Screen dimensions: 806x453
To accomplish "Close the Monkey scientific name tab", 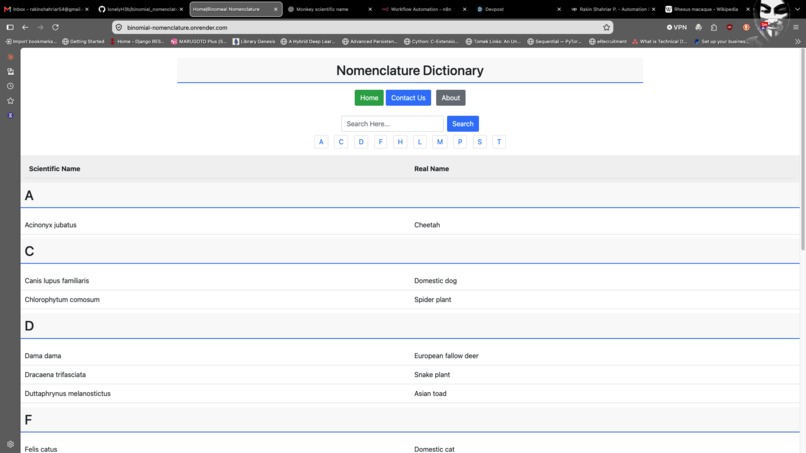I will [x=370, y=9].
